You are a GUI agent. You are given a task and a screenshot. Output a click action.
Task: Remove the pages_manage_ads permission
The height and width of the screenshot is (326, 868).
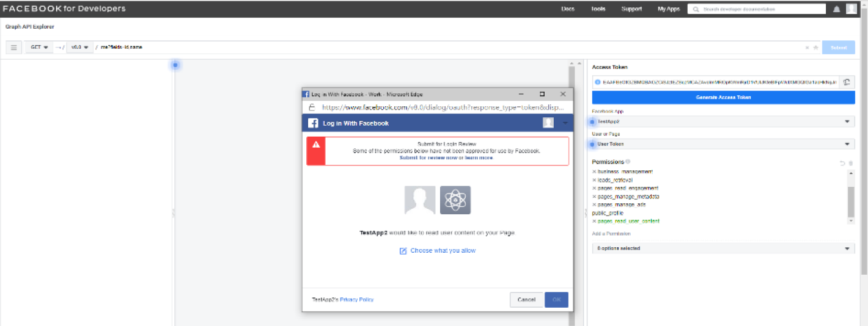point(594,205)
